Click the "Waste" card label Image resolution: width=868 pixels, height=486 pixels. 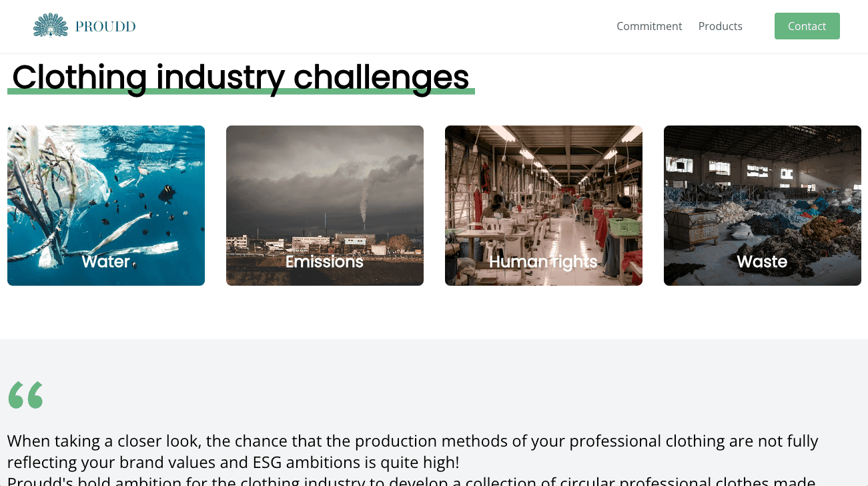point(762,262)
